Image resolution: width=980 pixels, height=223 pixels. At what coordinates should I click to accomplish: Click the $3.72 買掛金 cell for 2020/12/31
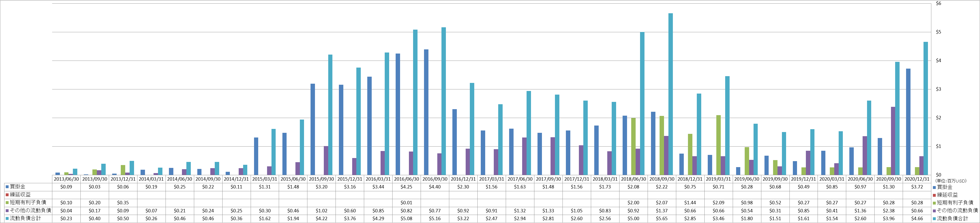tap(917, 187)
